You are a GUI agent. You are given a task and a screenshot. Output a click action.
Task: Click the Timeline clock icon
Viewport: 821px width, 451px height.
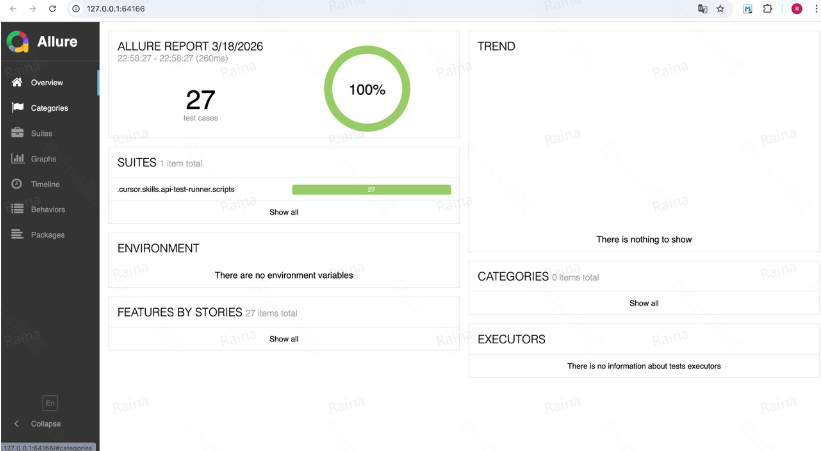pos(17,184)
